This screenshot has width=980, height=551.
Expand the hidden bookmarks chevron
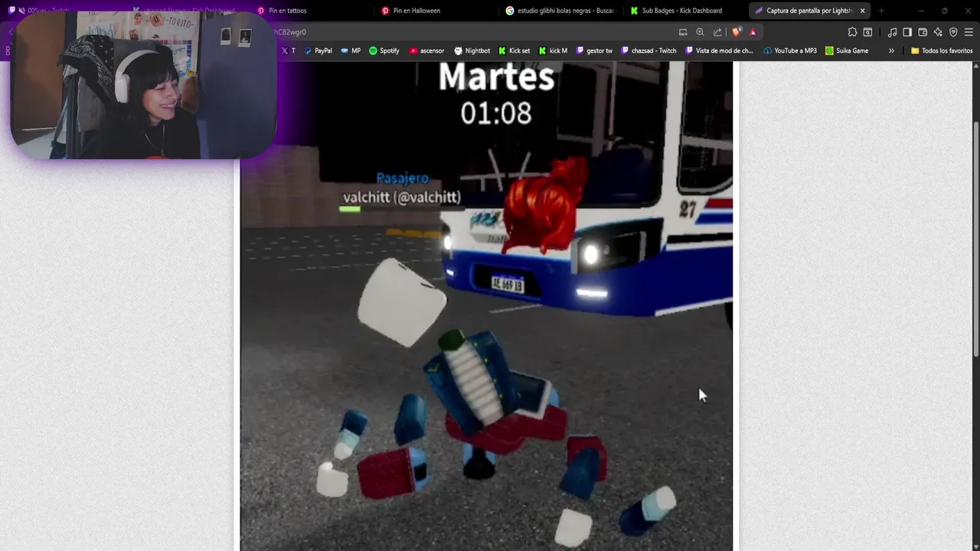[x=891, y=51]
